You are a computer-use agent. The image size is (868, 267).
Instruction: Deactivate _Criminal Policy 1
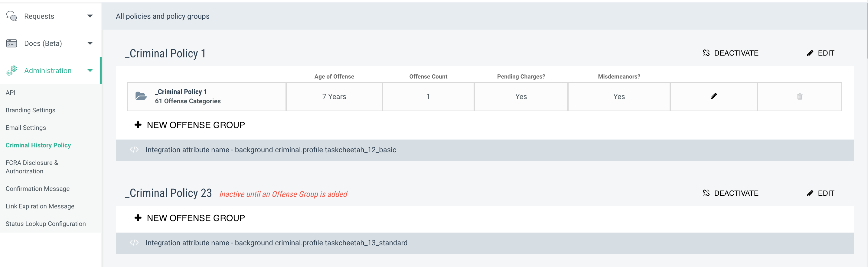click(x=730, y=53)
